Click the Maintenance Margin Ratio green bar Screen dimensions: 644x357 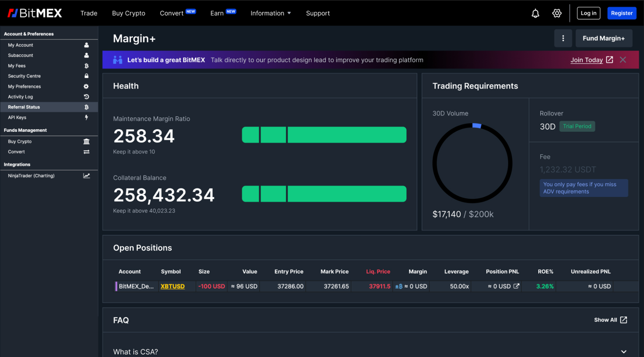pyautogui.click(x=324, y=135)
